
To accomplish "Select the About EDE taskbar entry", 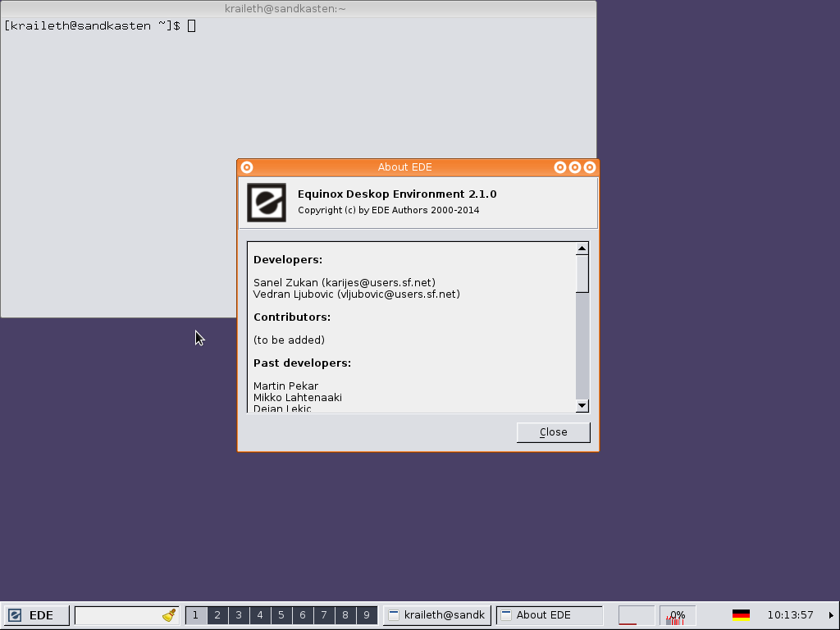I will (x=549, y=615).
